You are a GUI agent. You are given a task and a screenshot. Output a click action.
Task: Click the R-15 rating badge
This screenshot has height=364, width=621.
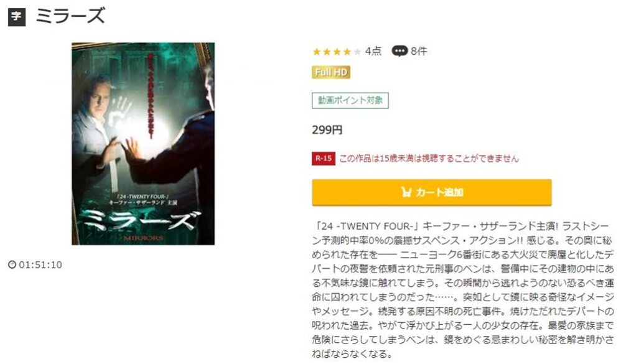tap(323, 159)
